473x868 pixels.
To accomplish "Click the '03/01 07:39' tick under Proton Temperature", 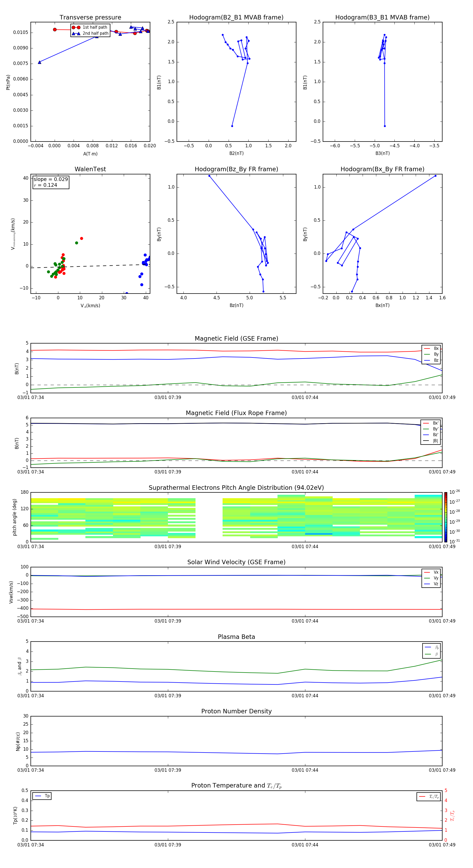I will coord(168,845).
